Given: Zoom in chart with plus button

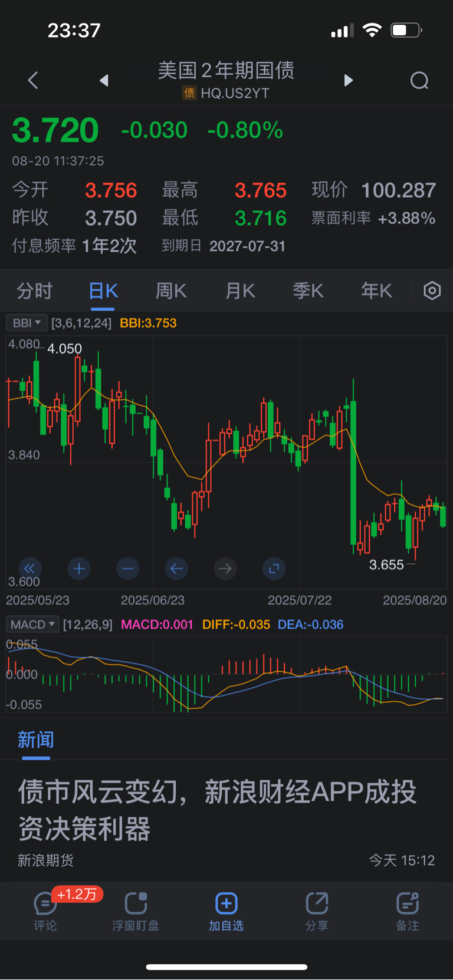Looking at the screenshot, I should pos(79,569).
